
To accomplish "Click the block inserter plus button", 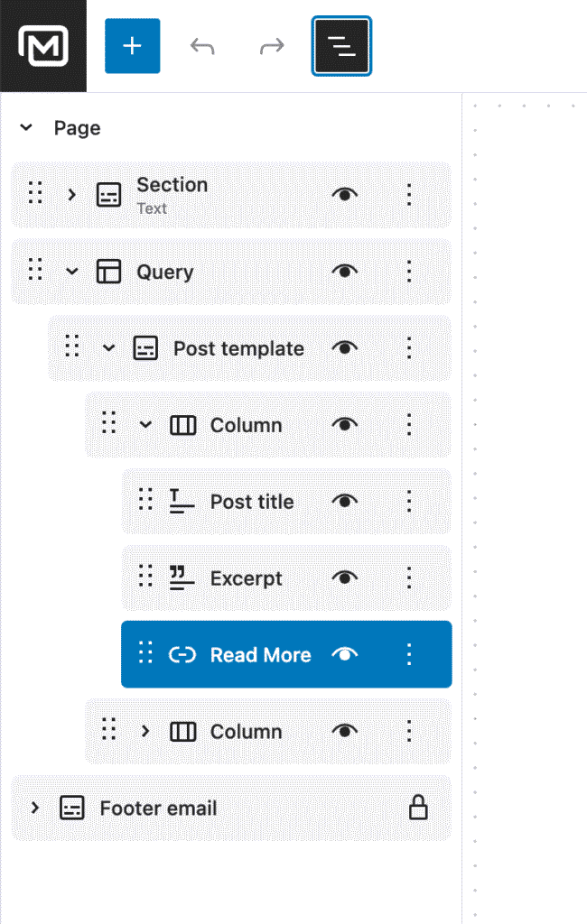I will [x=133, y=45].
